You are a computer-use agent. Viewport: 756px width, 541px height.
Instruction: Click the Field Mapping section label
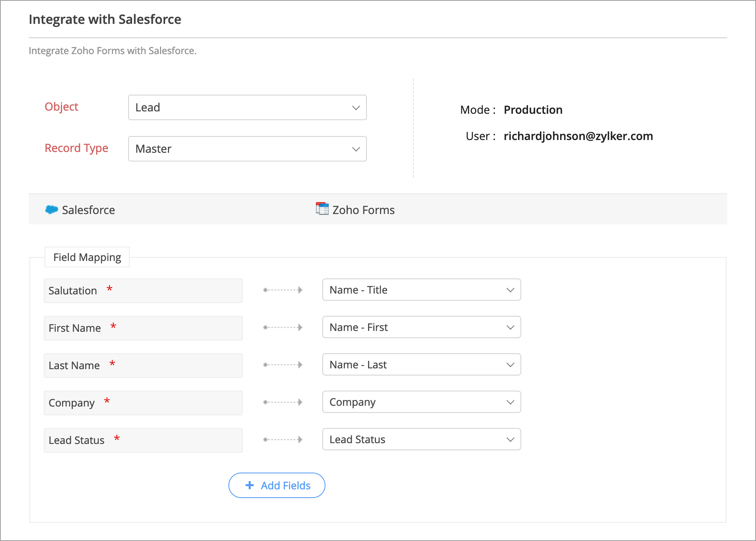click(87, 257)
